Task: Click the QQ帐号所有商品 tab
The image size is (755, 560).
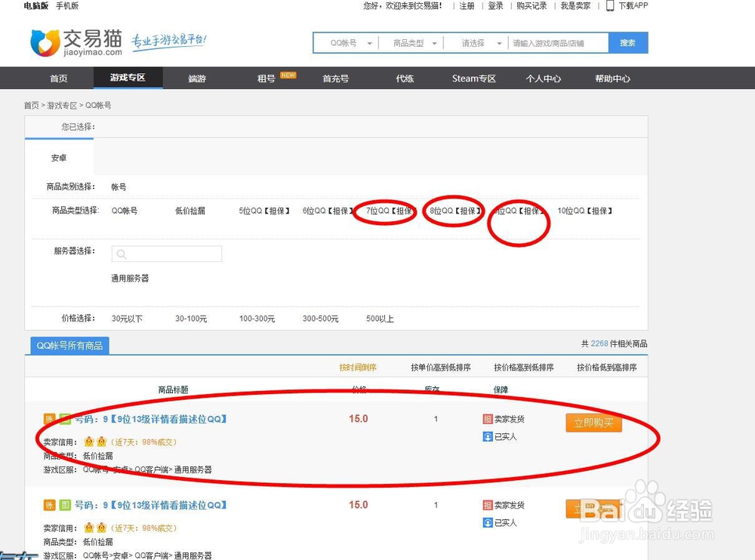Action: (x=69, y=345)
